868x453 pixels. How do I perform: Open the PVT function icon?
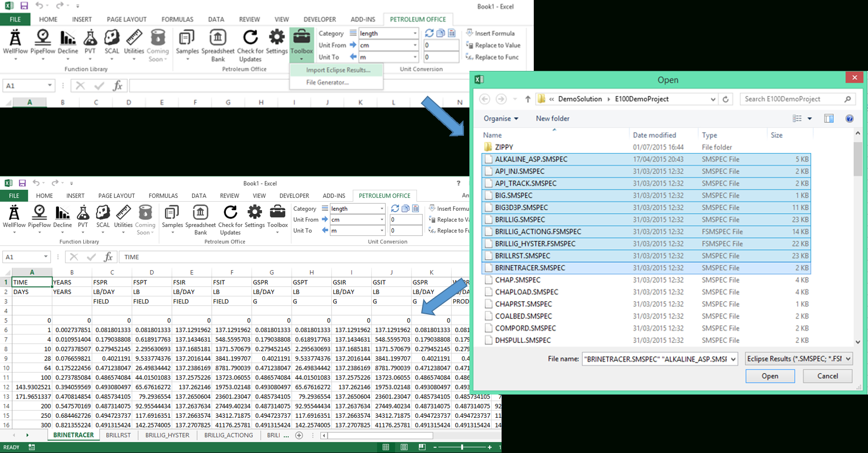90,45
